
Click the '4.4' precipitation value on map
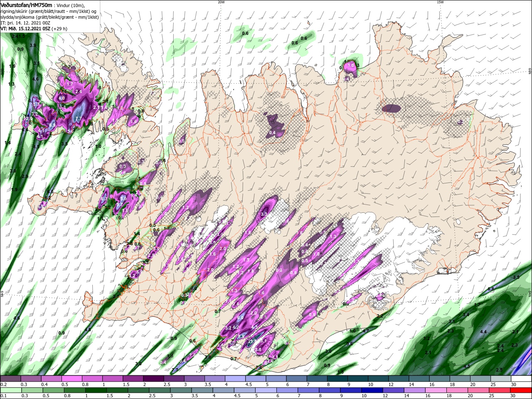pyautogui.click(x=483, y=332)
